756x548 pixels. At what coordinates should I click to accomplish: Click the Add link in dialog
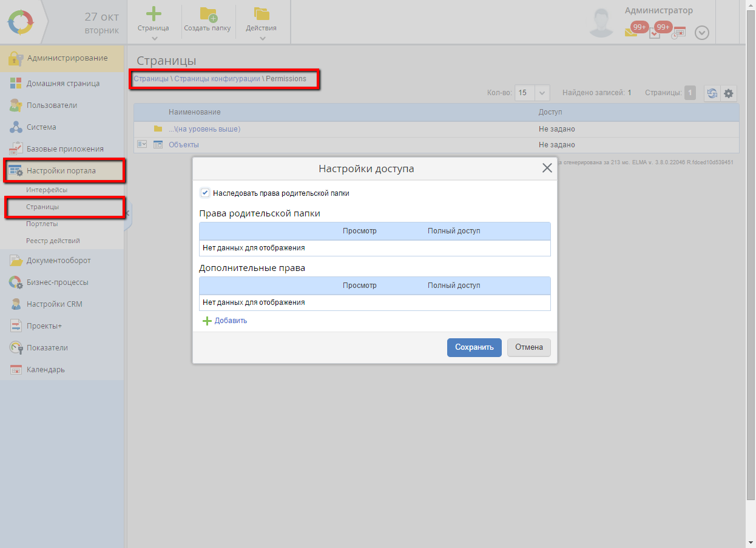[x=230, y=321]
